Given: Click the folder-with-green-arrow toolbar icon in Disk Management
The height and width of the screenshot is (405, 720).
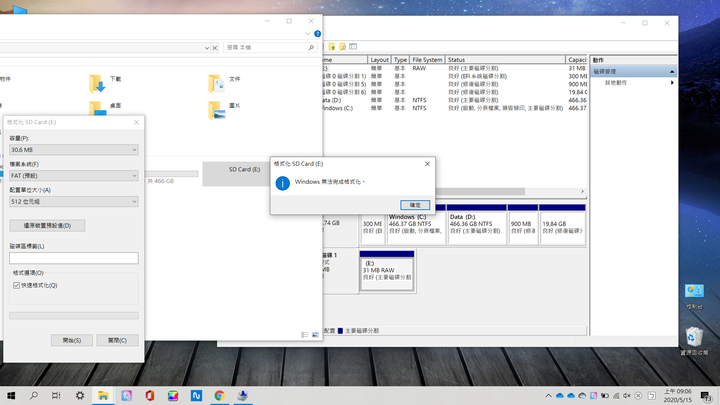Looking at the screenshot, I should click(x=332, y=46).
